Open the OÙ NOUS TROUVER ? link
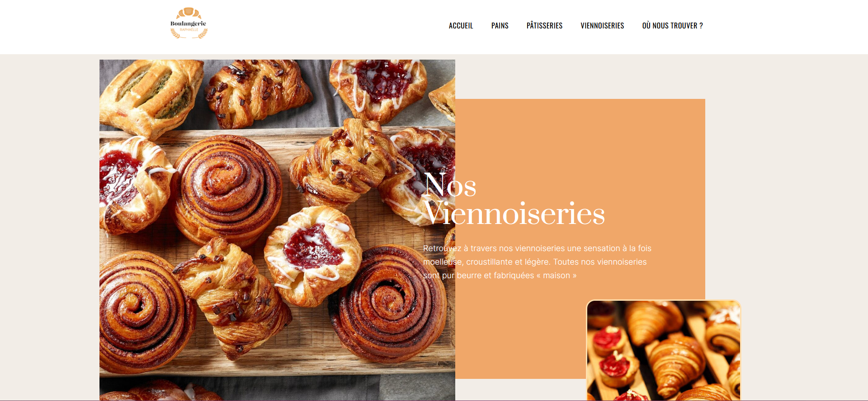The image size is (868, 401). pos(672,26)
